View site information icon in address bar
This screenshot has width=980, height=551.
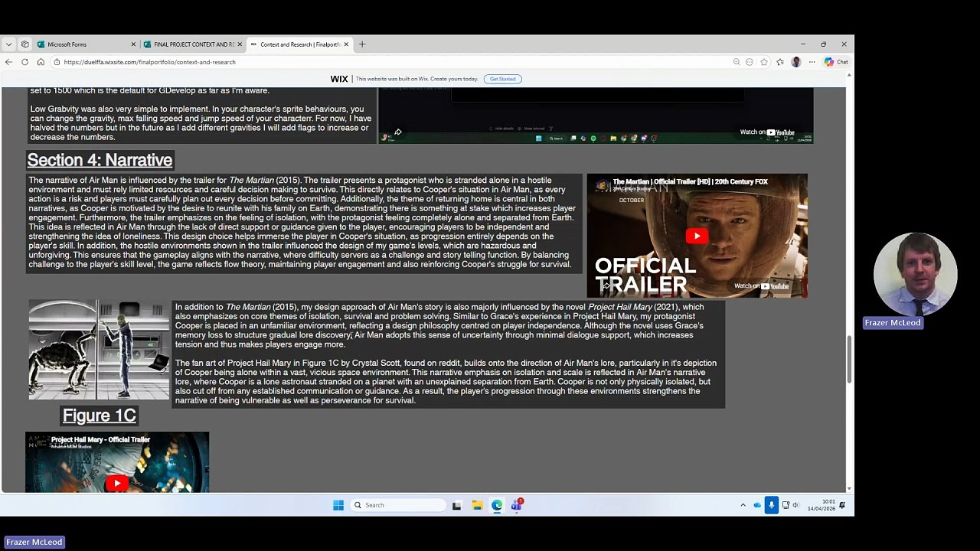[57, 62]
